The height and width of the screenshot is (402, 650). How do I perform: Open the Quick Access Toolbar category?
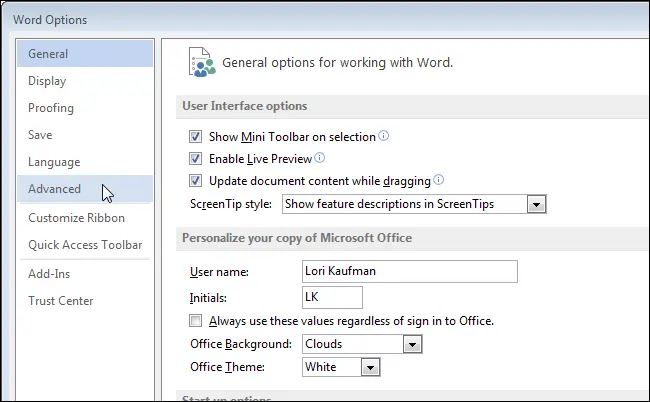point(85,245)
